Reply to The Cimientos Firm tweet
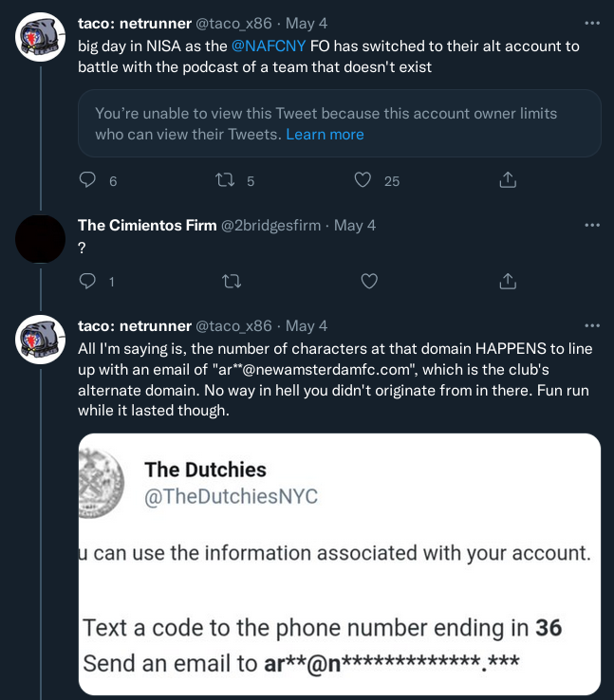This screenshot has height=700, width=614. pos(87,281)
